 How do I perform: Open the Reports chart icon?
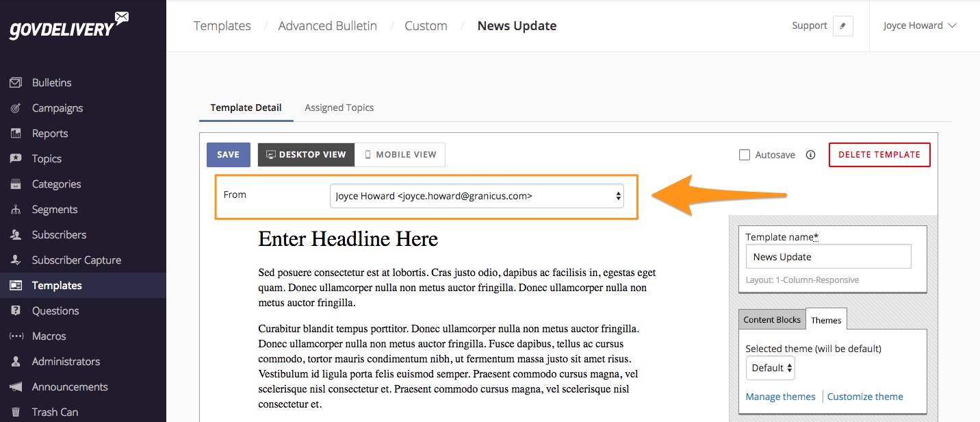click(x=17, y=133)
